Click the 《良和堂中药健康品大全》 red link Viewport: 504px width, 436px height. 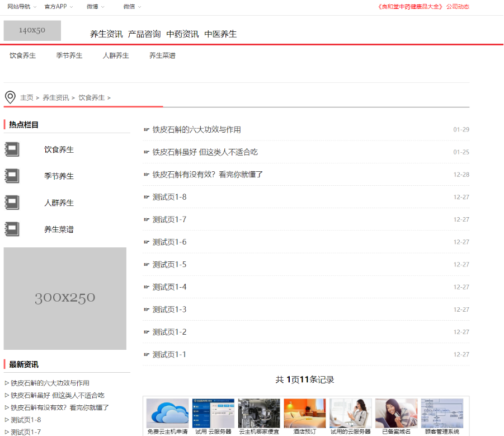click(x=410, y=7)
